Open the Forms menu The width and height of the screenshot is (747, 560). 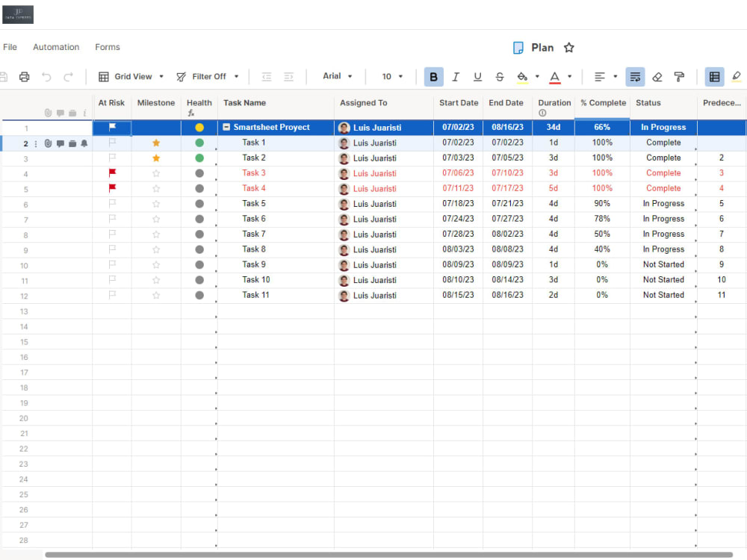click(x=107, y=46)
